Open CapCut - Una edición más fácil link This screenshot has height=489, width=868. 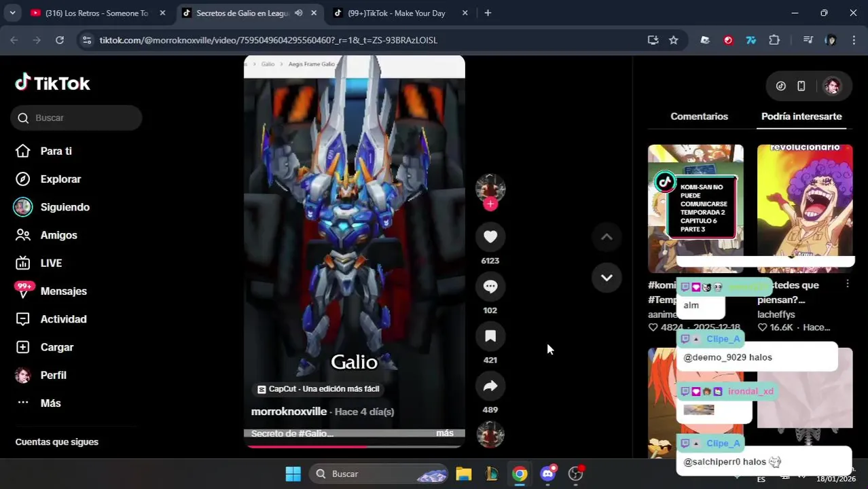pos(318,389)
